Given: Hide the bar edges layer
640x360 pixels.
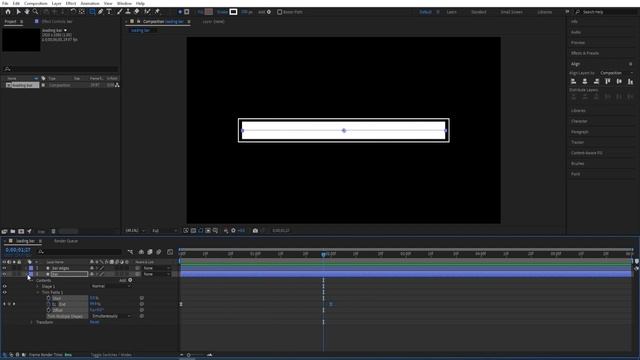Looking at the screenshot, I should (4, 268).
